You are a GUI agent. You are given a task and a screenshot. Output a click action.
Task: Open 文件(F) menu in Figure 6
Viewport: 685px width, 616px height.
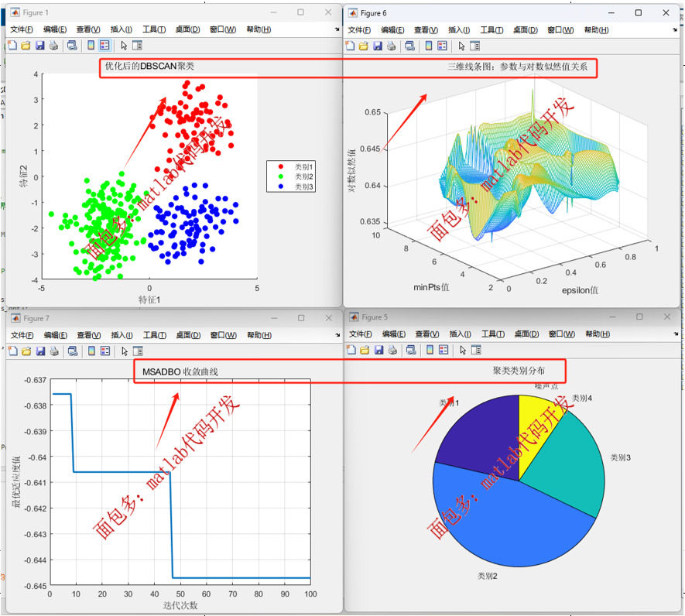(360, 29)
